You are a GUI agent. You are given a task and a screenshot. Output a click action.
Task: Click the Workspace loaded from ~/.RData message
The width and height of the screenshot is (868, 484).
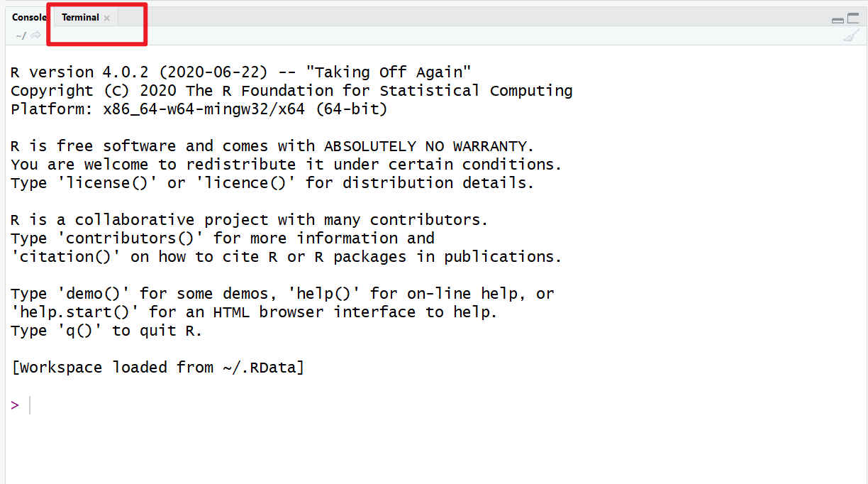157,368
